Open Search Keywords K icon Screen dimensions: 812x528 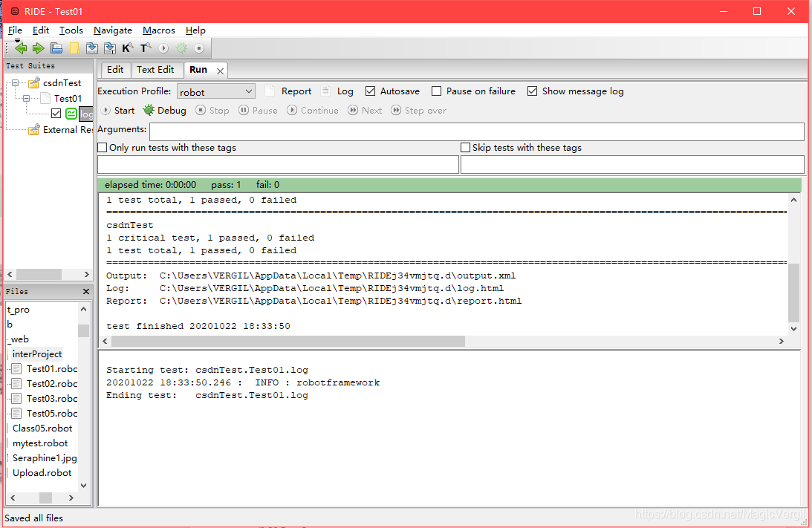(127, 48)
